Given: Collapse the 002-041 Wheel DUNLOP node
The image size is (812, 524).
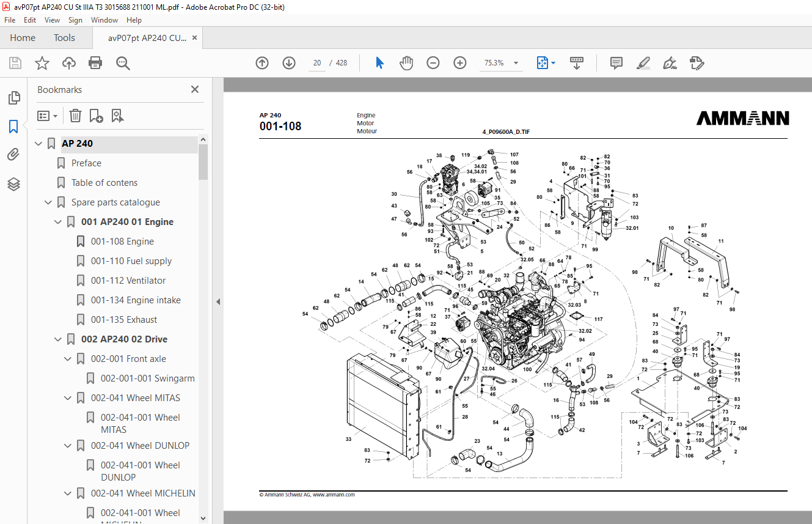Looking at the screenshot, I should click(67, 446).
